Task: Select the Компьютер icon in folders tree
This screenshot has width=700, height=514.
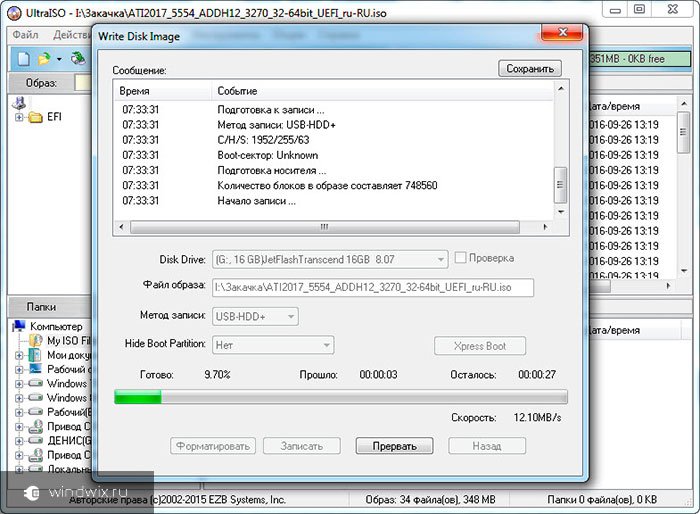Action: tap(19, 326)
